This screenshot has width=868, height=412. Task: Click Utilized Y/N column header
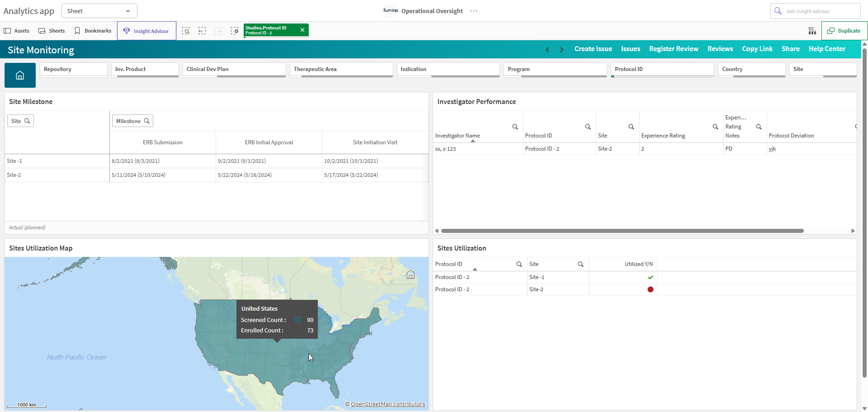click(x=638, y=264)
